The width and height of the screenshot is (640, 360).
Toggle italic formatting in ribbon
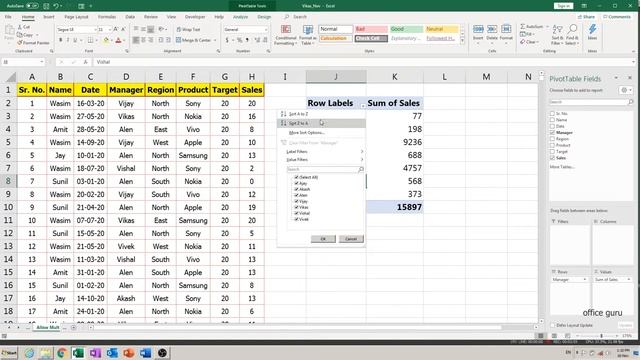coord(68,40)
